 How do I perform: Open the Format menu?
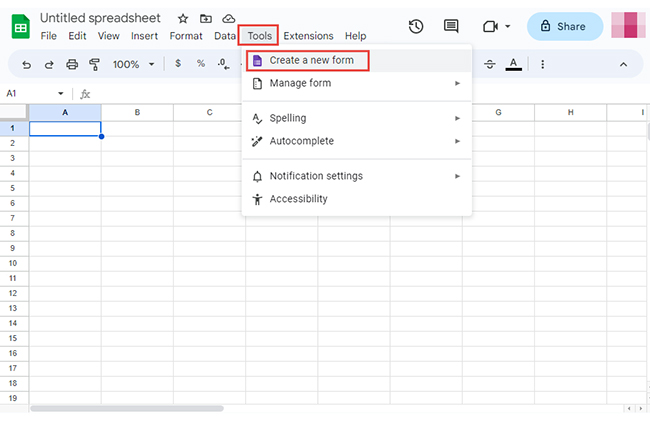tap(186, 36)
